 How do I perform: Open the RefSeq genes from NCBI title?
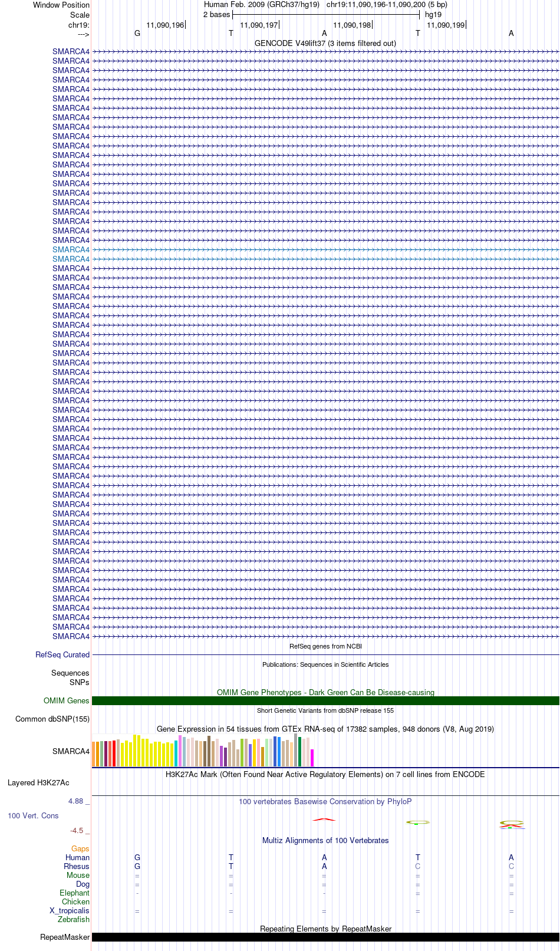pos(325,646)
